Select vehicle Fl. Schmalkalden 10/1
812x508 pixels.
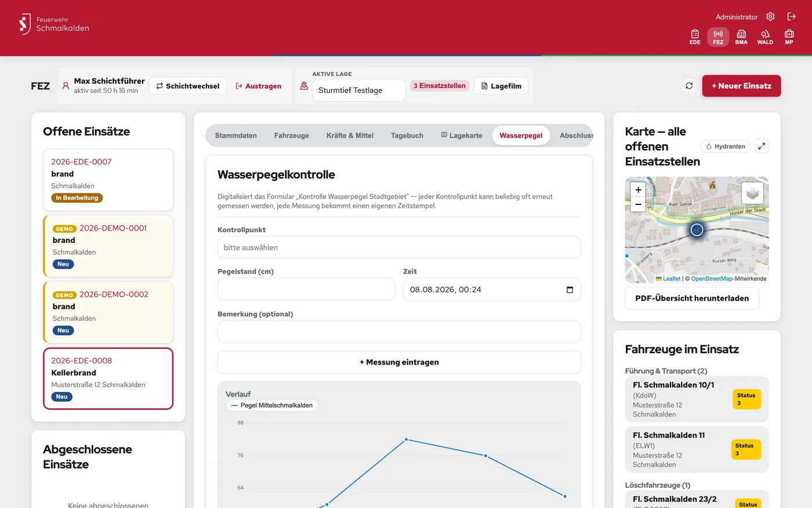(697, 399)
